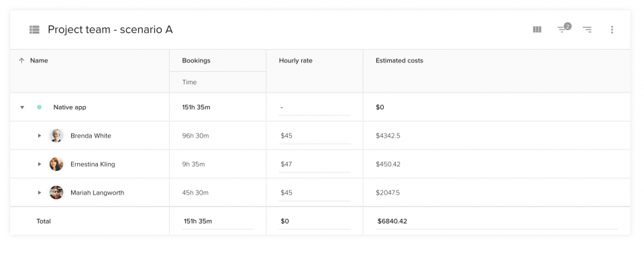644x253 pixels.
Task: Edit Brenda White's hourly rate field
Action: pyautogui.click(x=315, y=136)
